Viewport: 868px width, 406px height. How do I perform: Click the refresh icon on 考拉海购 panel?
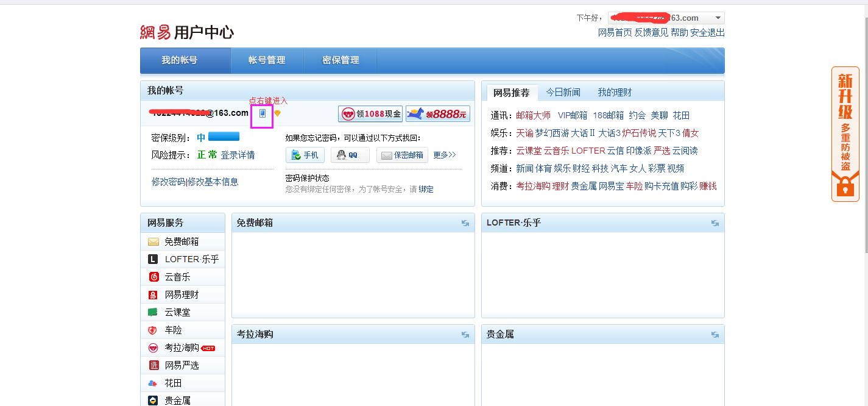tap(465, 335)
